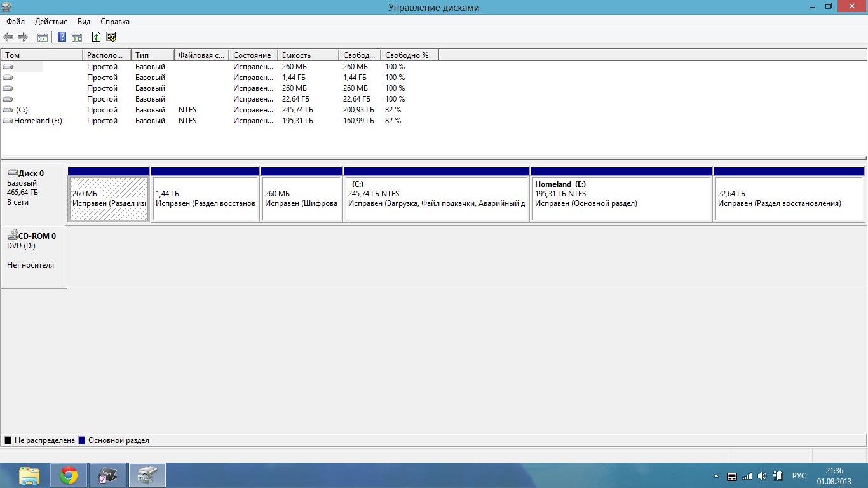
Task: Select the drive icon of the (C:) volume row
Action: 8,110
